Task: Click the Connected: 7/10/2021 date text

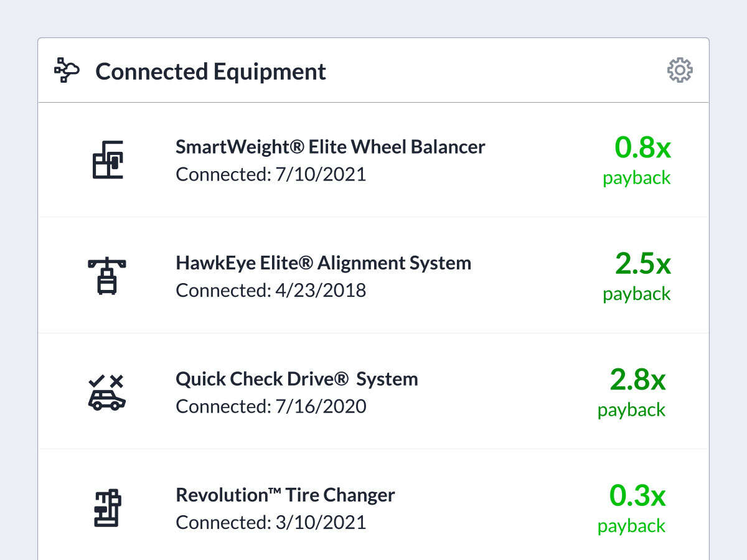Action: [271, 174]
